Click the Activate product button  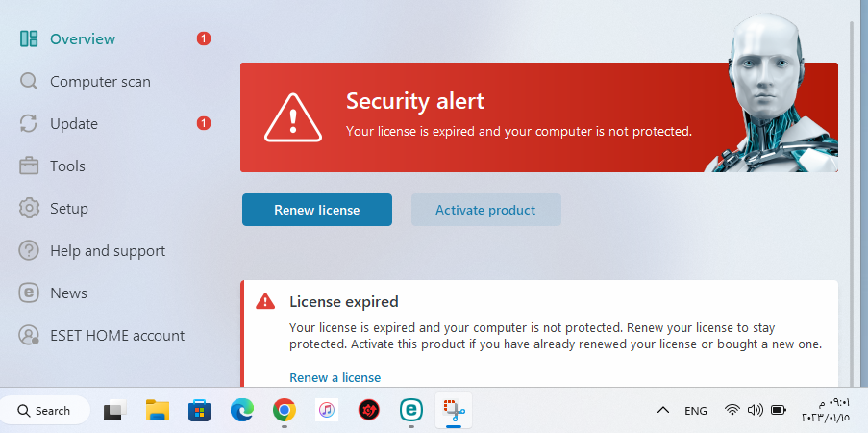point(485,210)
